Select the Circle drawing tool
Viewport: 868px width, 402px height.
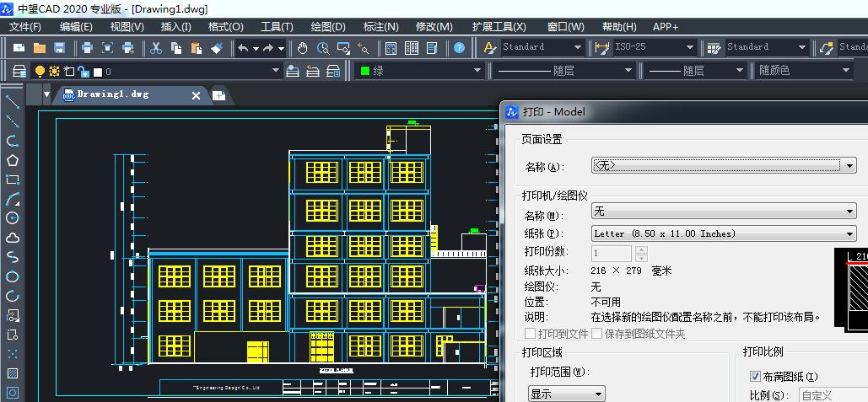12,218
